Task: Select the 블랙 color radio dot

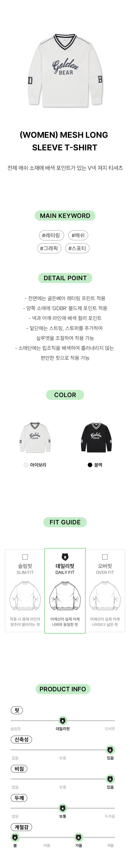Action: pyautogui.click(x=90, y=465)
